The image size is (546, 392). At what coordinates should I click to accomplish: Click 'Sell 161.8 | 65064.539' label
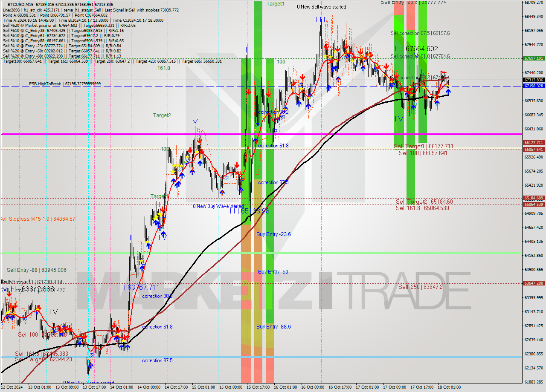(422, 208)
